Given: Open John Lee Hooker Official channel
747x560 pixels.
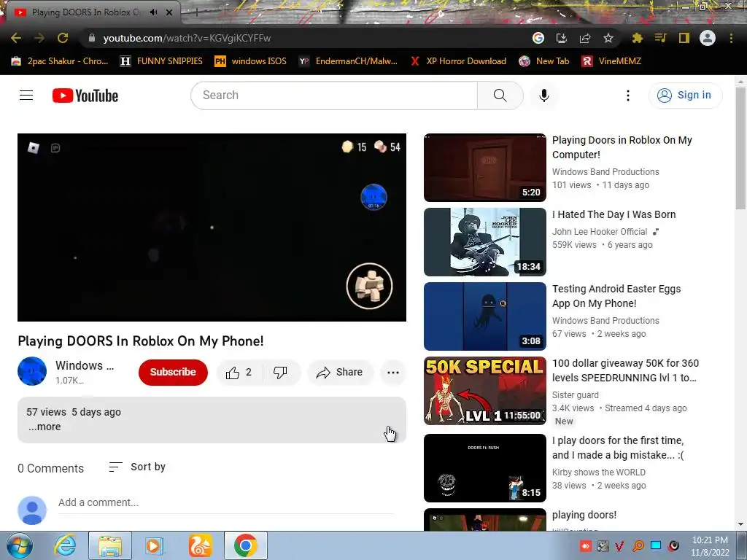Looking at the screenshot, I should coord(600,231).
